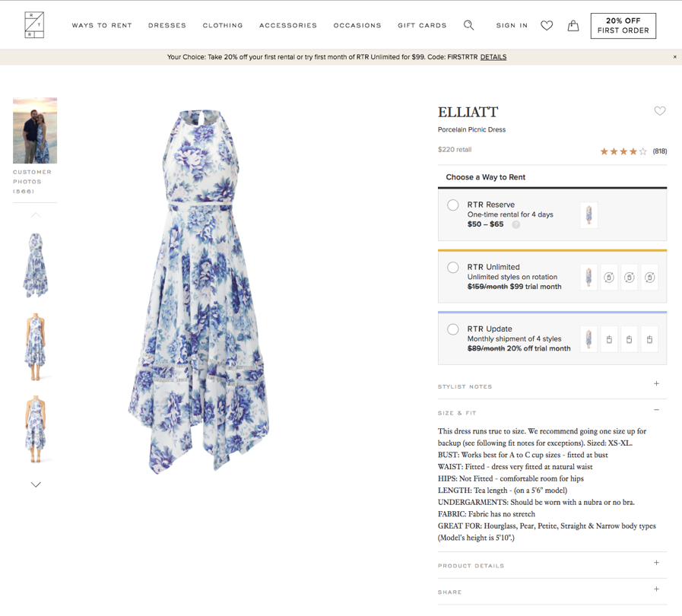Click the 20% Off First Order button

tap(623, 26)
